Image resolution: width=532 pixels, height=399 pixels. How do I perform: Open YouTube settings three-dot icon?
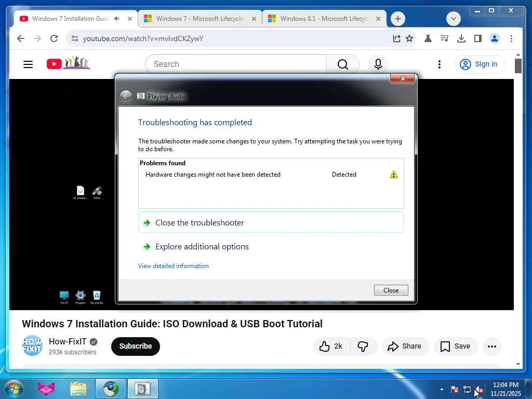point(440,64)
